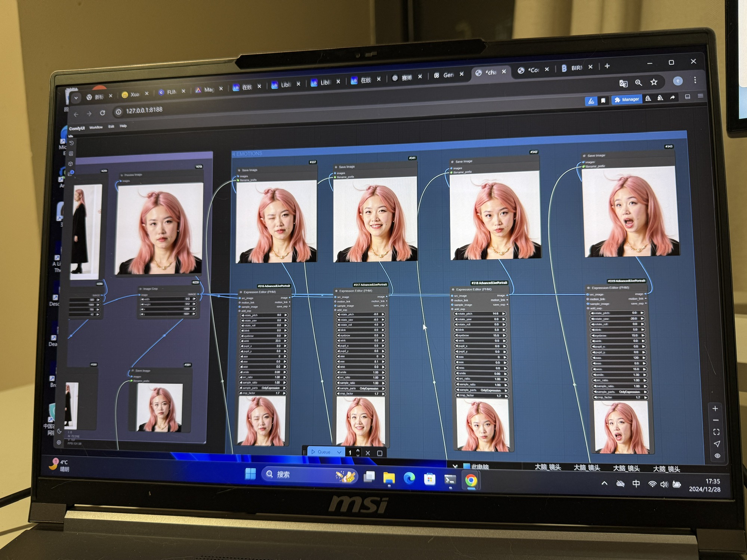This screenshot has width=747, height=560.
Task: Click the Manager button
Action: (x=627, y=99)
